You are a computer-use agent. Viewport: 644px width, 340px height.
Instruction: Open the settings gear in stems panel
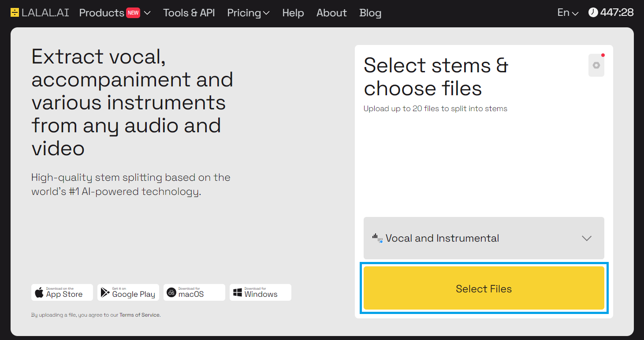pos(596,65)
